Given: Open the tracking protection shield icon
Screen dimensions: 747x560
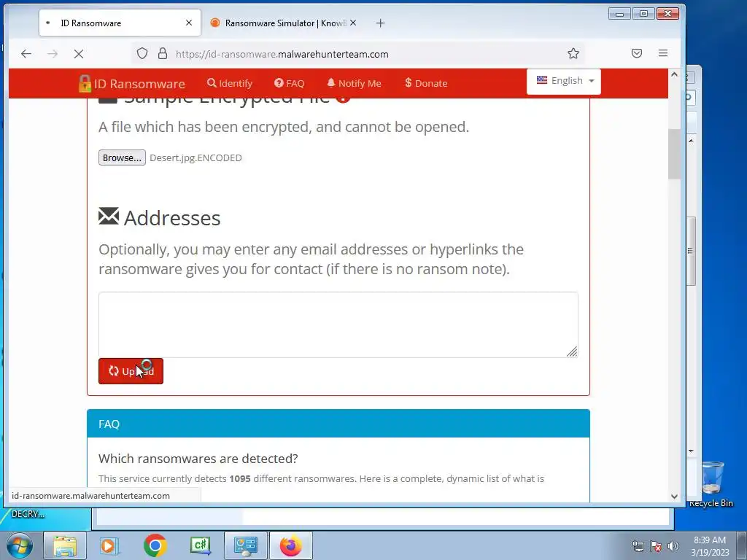Looking at the screenshot, I should tap(142, 53).
